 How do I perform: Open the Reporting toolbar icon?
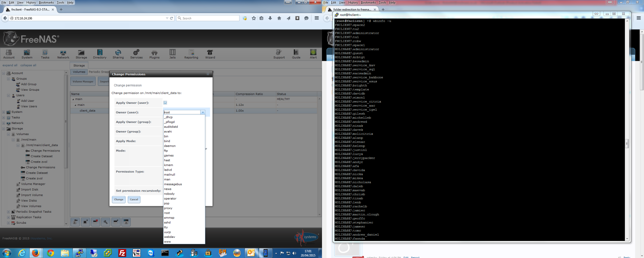pos(191,54)
